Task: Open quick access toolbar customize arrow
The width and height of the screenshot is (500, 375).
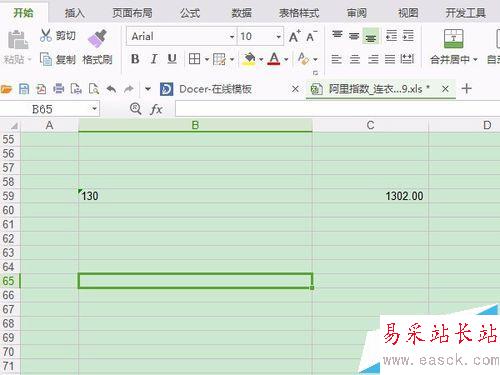Action: coord(148,89)
